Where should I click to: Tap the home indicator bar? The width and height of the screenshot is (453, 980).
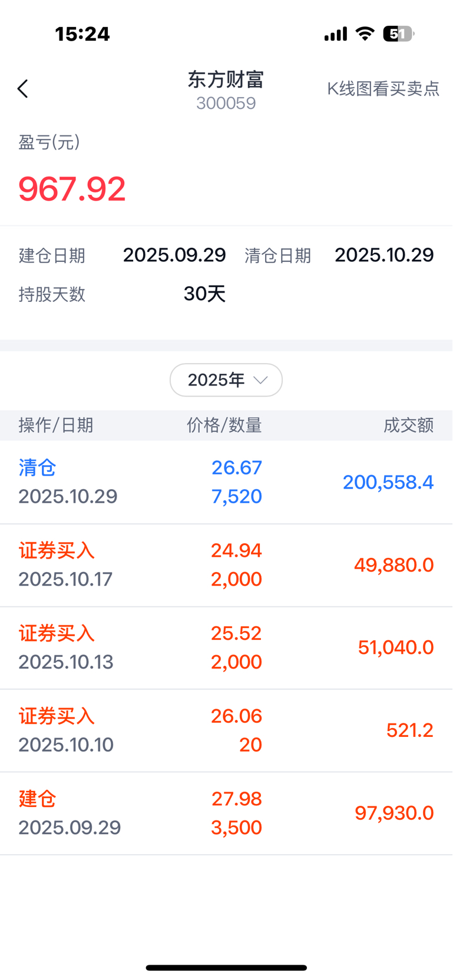(x=226, y=968)
